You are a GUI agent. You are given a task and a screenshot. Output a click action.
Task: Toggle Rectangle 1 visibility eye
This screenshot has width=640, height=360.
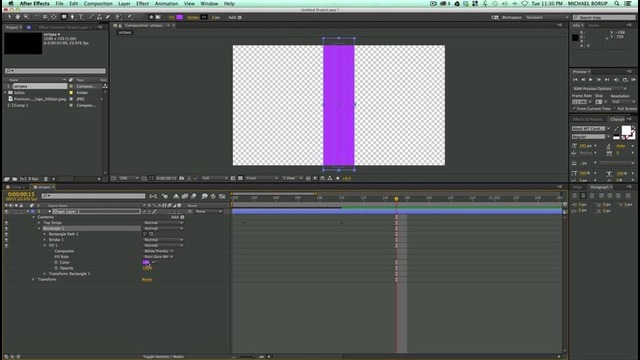[6, 229]
